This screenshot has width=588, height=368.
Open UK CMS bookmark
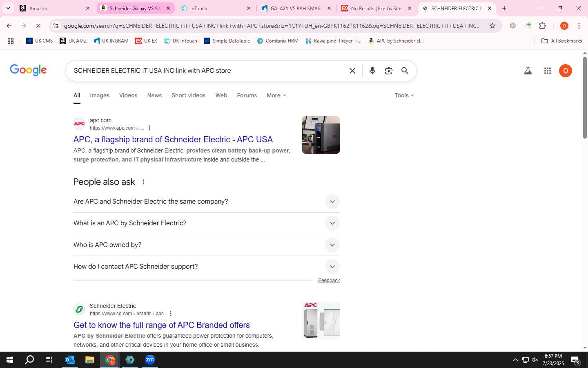(40, 41)
